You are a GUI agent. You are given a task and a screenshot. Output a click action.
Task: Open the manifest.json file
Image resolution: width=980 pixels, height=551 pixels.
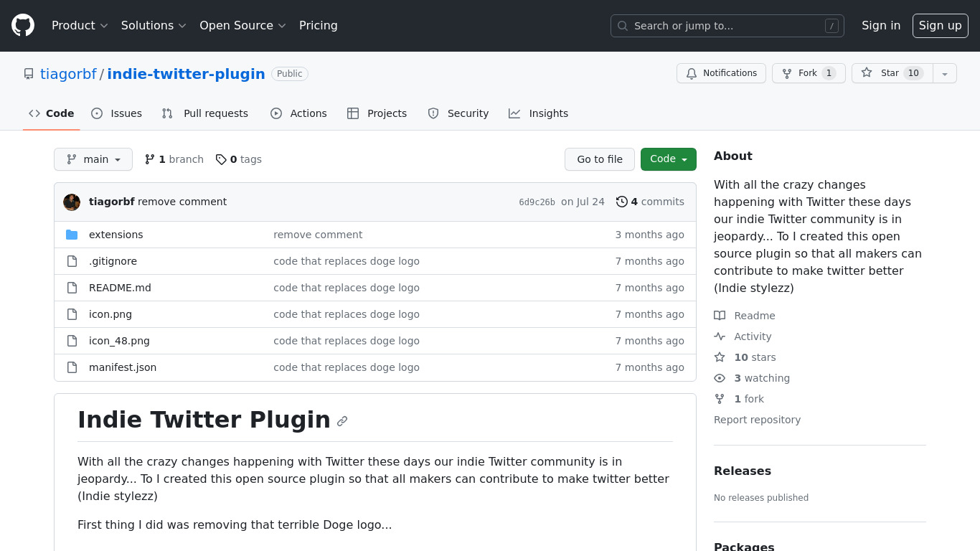[123, 367]
